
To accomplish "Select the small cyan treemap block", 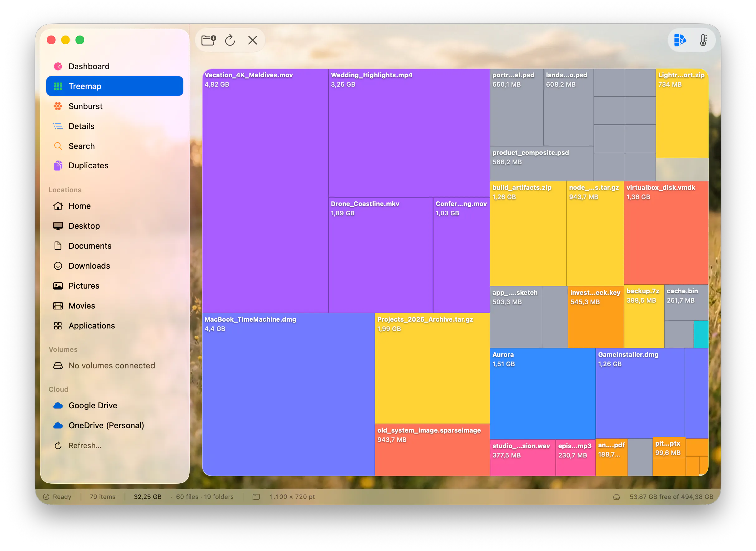I will 701,334.
